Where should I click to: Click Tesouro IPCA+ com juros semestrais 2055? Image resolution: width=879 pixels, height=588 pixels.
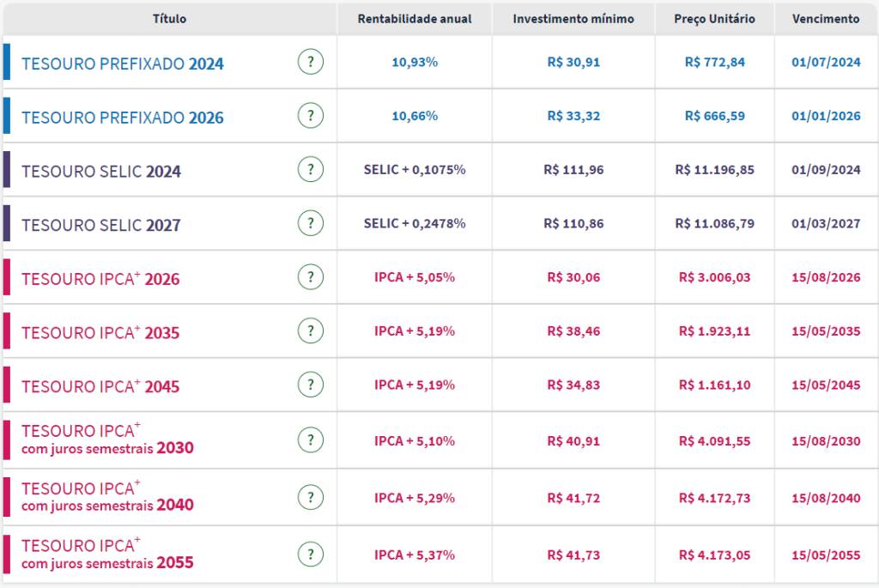click(107, 555)
